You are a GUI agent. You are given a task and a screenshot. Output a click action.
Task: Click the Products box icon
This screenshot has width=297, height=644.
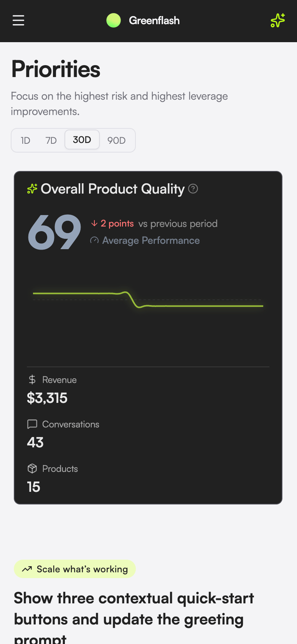point(32,468)
